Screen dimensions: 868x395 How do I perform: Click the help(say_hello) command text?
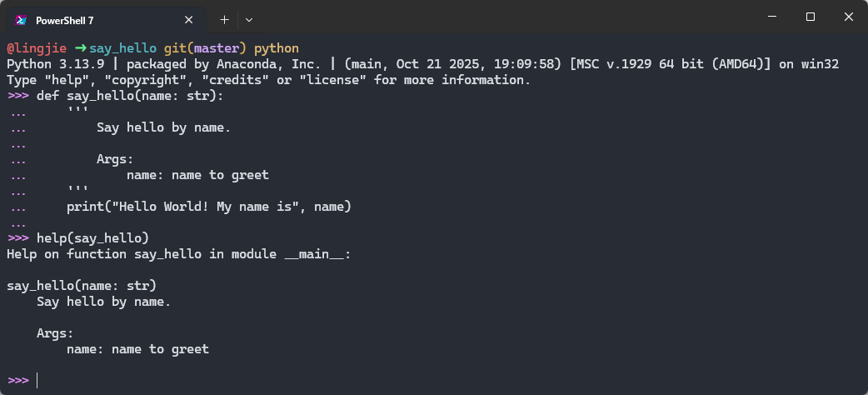click(x=93, y=238)
